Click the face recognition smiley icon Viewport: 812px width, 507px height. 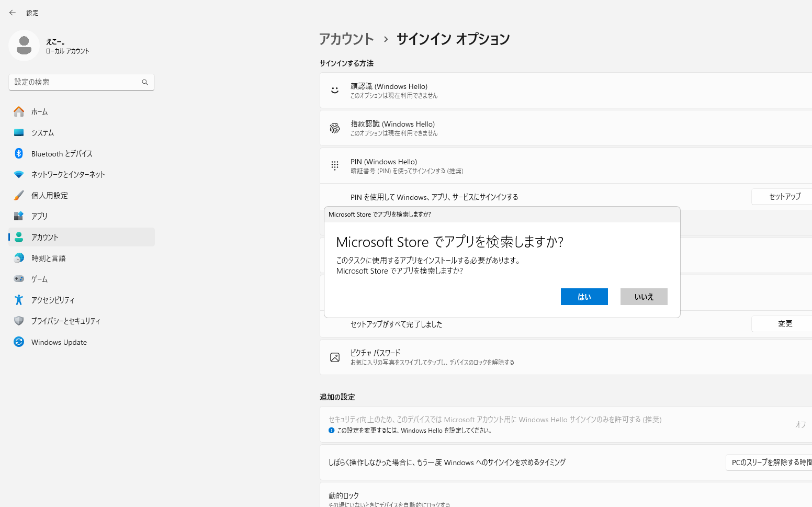coord(335,91)
